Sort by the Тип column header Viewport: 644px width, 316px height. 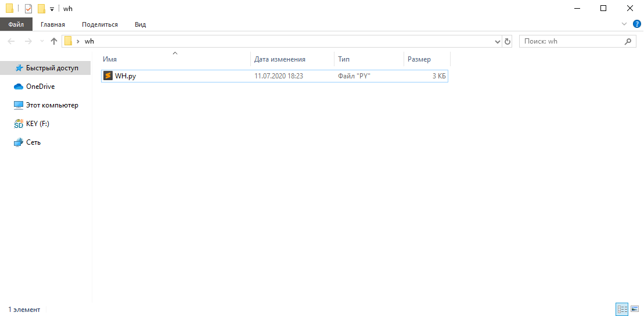(369, 59)
